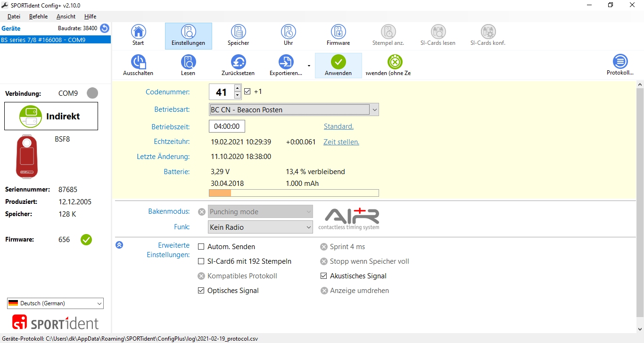Open the Firmware update view
644x343 pixels.
[x=338, y=36]
